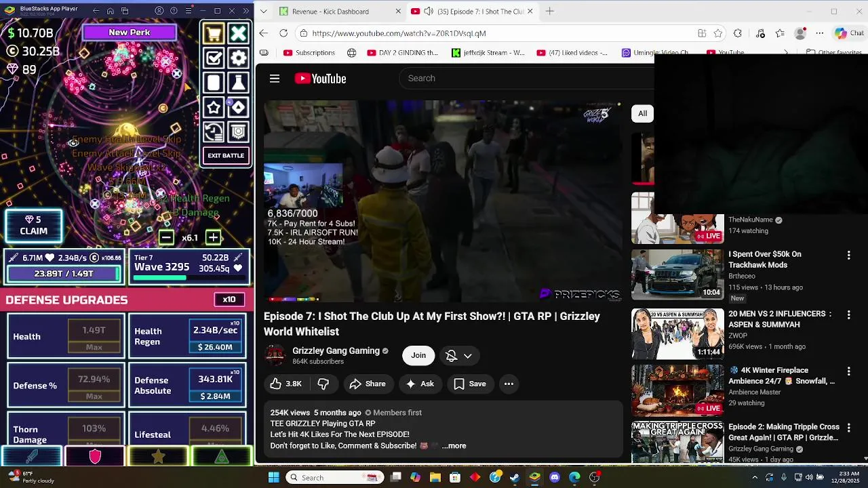Open notification bell dropdown

pyautogui.click(x=459, y=355)
